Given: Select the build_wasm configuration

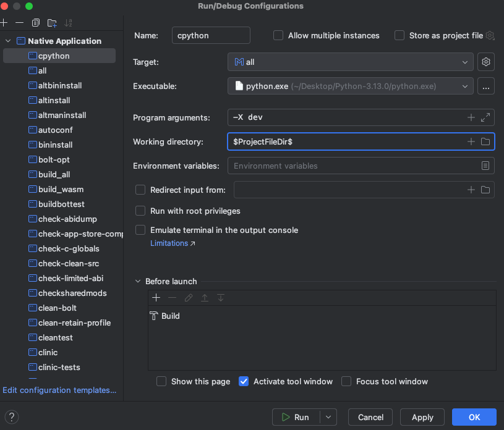Looking at the screenshot, I should pyautogui.click(x=61, y=189).
